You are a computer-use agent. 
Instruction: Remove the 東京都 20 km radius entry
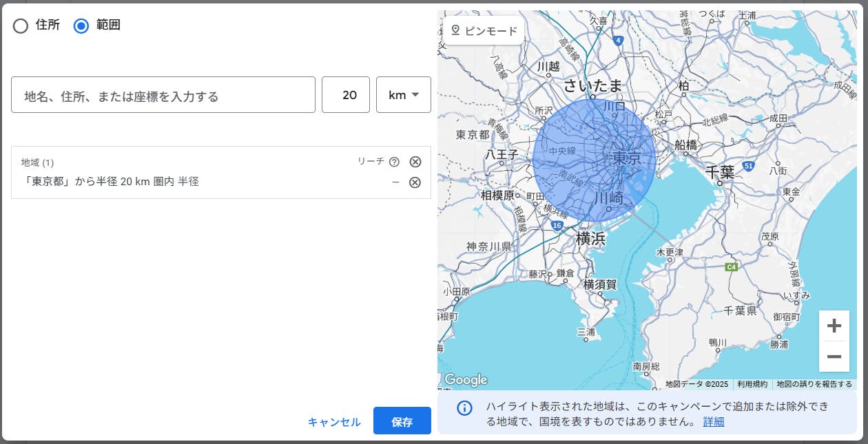[x=415, y=182]
